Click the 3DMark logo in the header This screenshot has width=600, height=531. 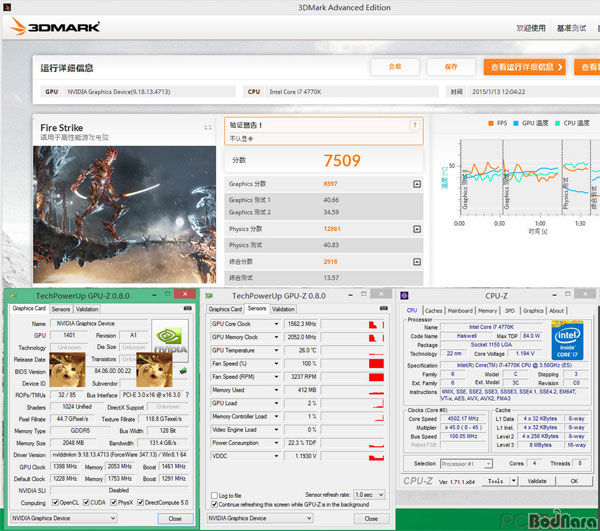pos(55,27)
